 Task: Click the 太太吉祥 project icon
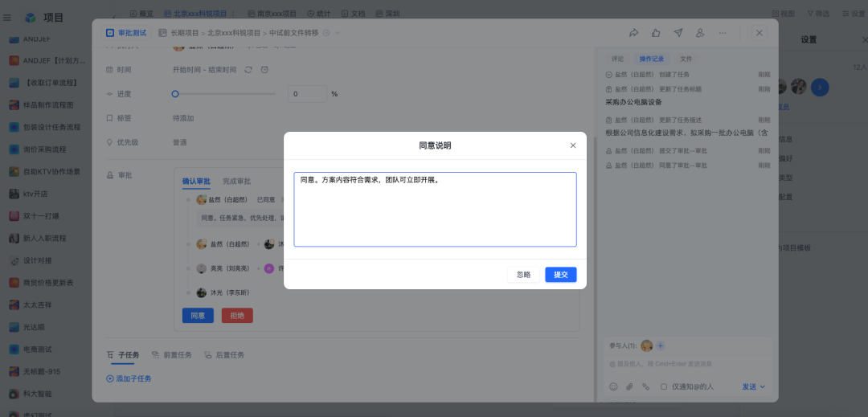[14, 305]
